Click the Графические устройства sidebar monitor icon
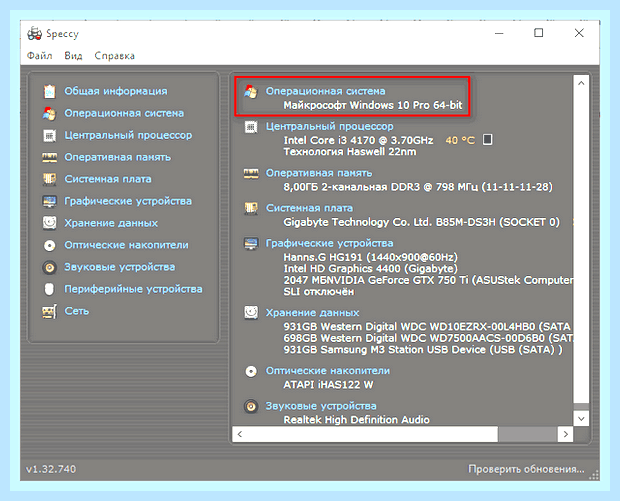The width and height of the screenshot is (620, 501). [x=49, y=201]
